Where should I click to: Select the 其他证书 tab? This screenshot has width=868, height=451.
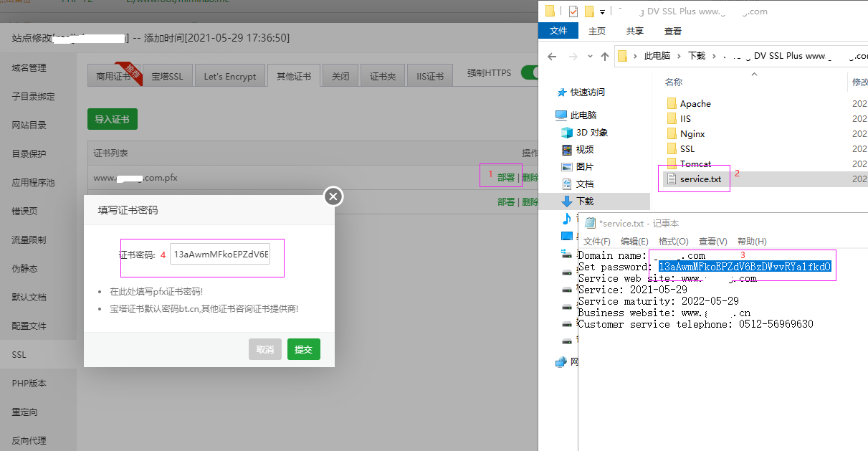pyautogui.click(x=294, y=76)
